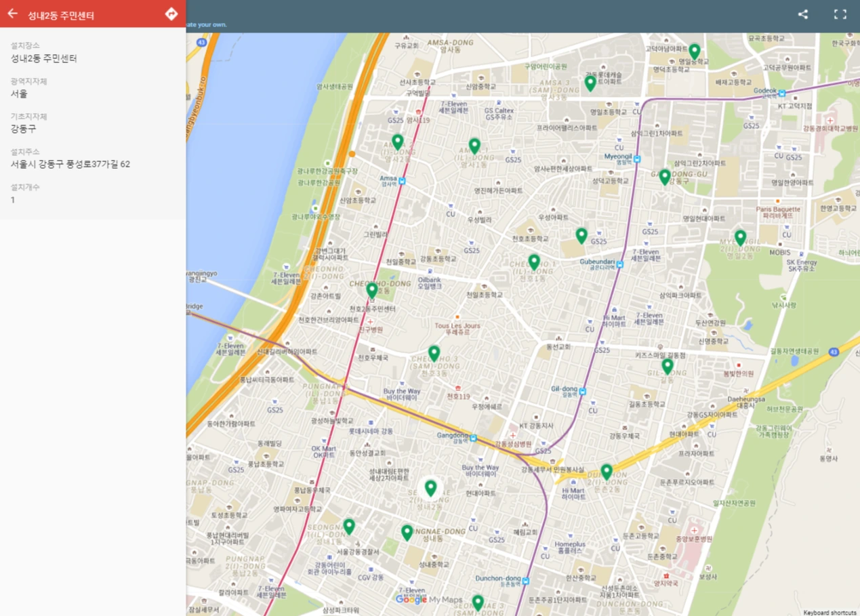Click the 성내2동 주민센터 panel title
The width and height of the screenshot is (860, 616).
pos(61,15)
